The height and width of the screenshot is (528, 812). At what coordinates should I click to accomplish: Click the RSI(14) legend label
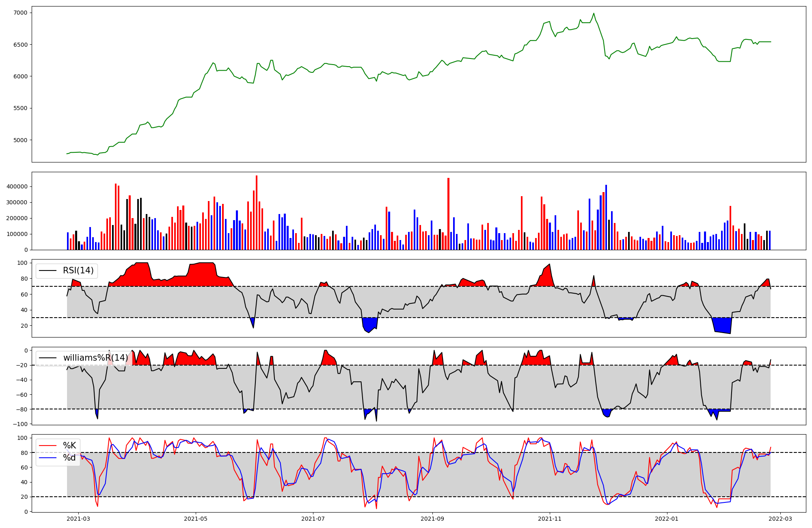click(x=78, y=270)
